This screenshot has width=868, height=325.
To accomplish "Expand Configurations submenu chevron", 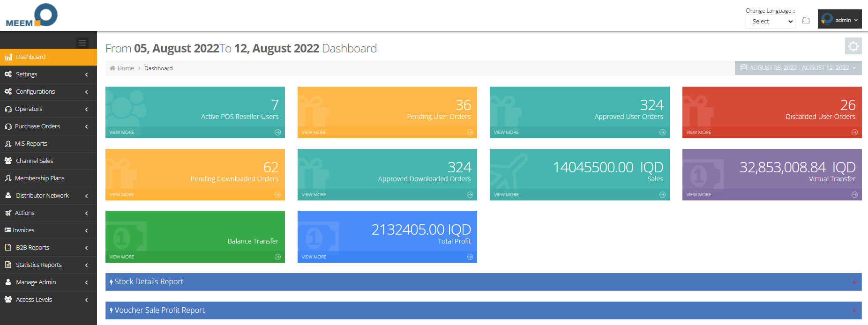I will [x=87, y=92].
